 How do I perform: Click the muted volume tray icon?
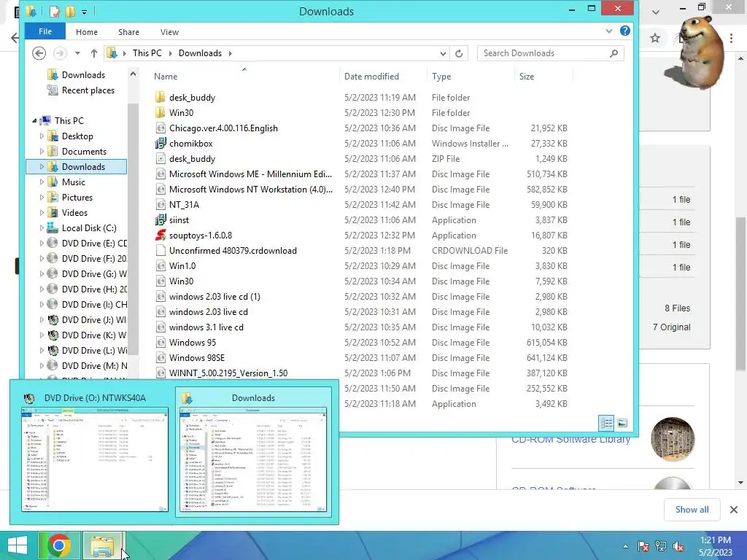(x=678, y=547)
